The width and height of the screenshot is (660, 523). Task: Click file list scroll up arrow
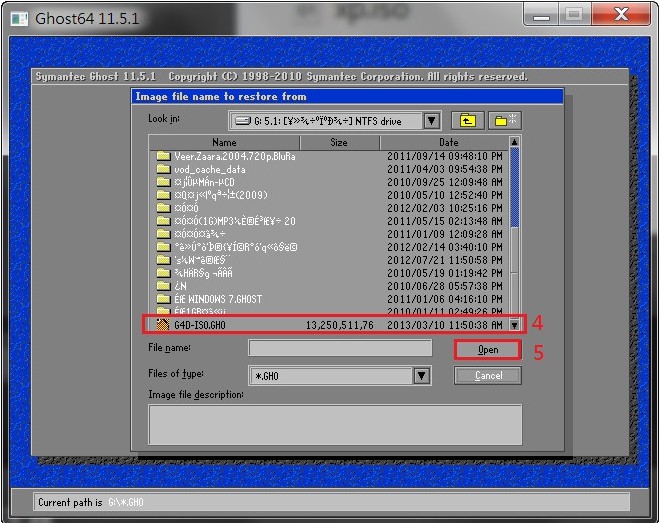click(x=514, y=142)
